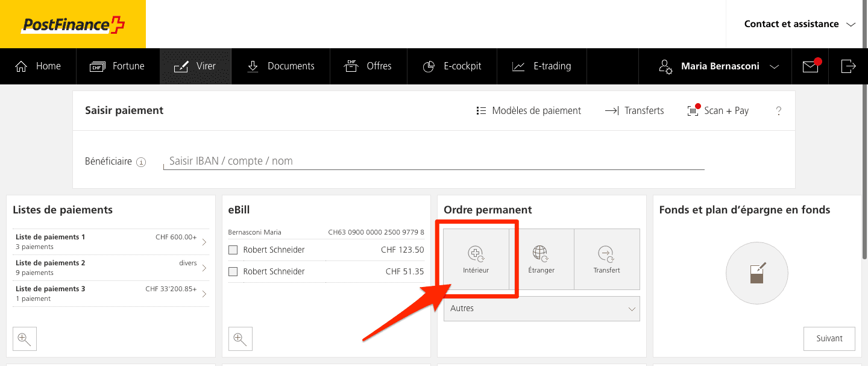
Task: Open the Documents section
Action: pyautogui.click(x=281, y=66)
